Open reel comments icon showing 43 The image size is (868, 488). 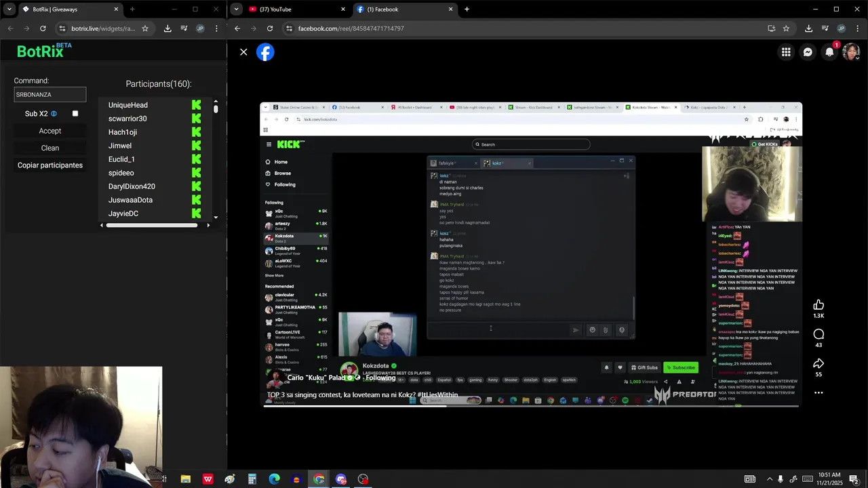[x=818, y=334]
